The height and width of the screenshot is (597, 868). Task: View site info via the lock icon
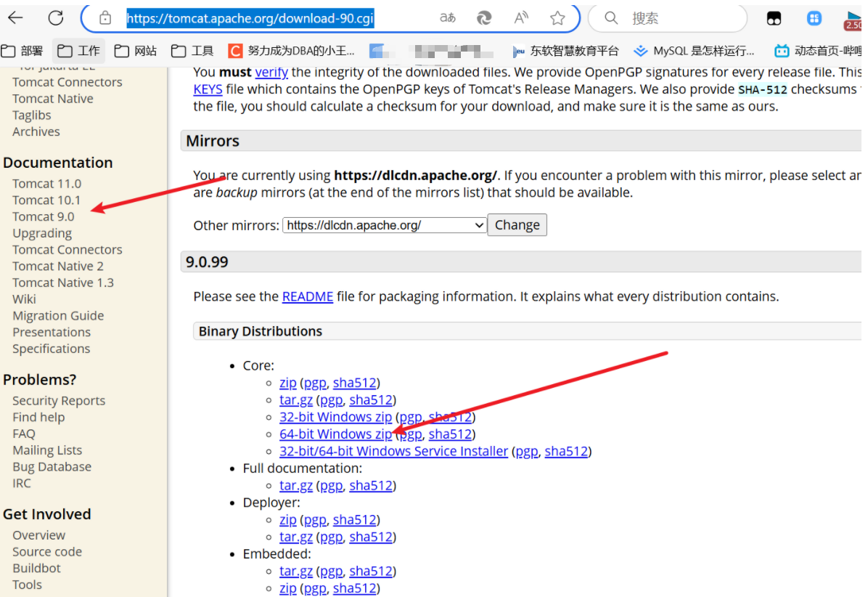click(x=105, y=18)
